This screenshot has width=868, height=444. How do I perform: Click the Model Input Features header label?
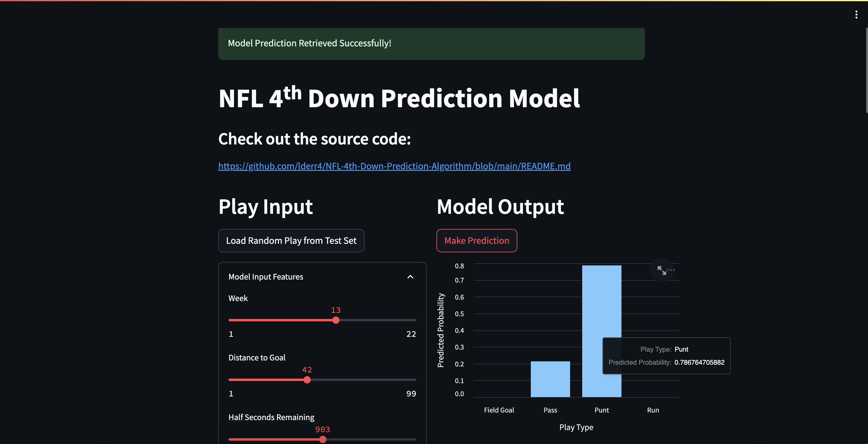pyautogui.click(x=265, y=277)
